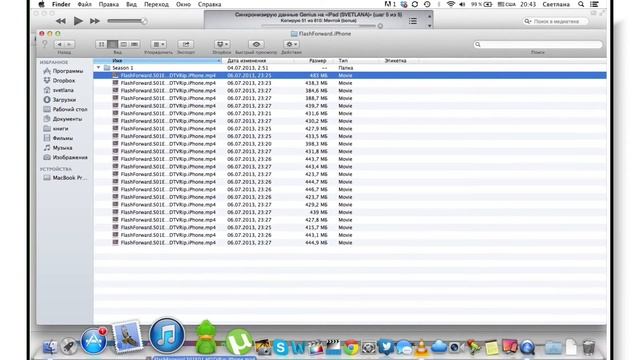Sort by the Имя column header
This screenshot has width=640, height=360.
click(158, 60)
